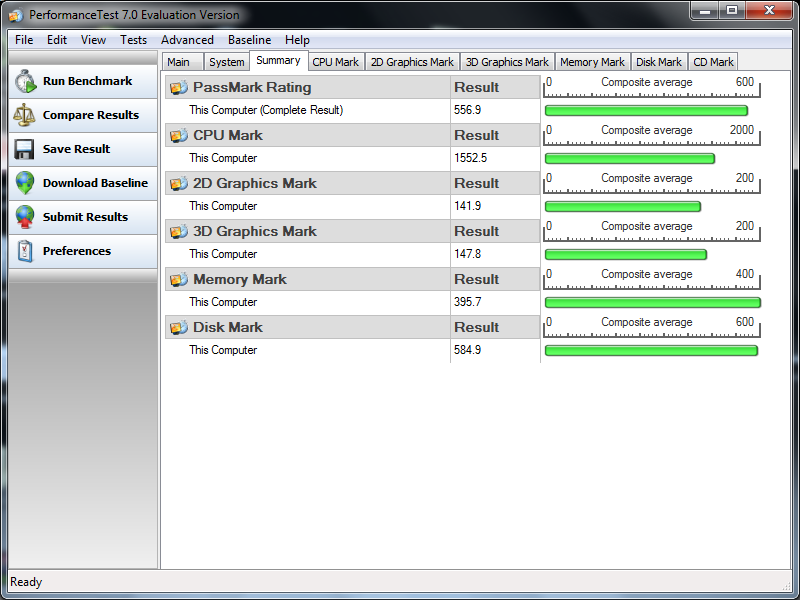Click the Compare Results button label

point(91,115)
